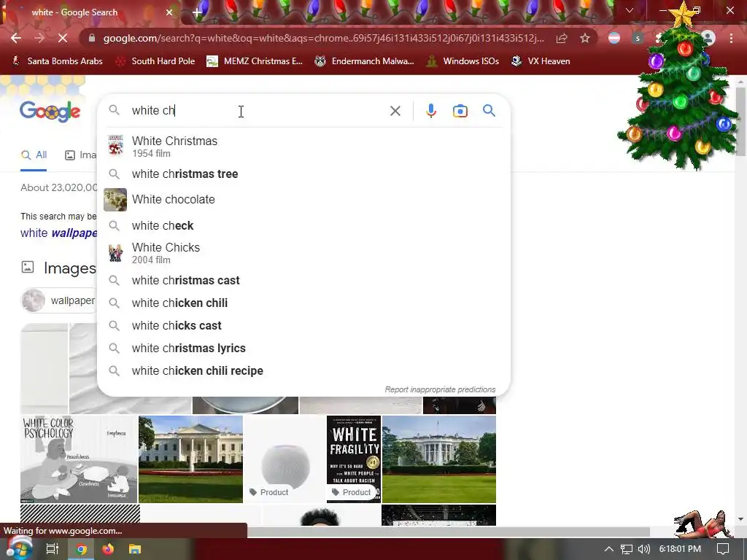Select the White Chicks 2004 film suggestion
Image resolution: width=747 pixels, height=560 pixels.
[x=303, y=253]
